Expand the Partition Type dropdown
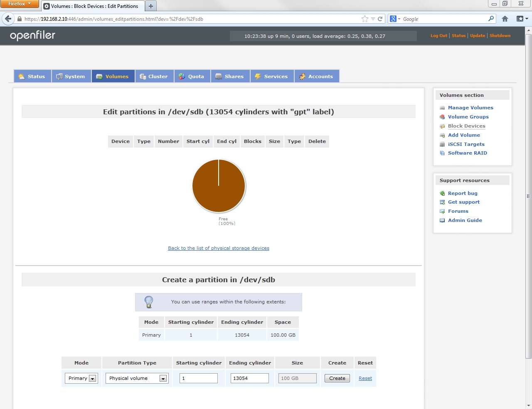 (x=137, y=378)
